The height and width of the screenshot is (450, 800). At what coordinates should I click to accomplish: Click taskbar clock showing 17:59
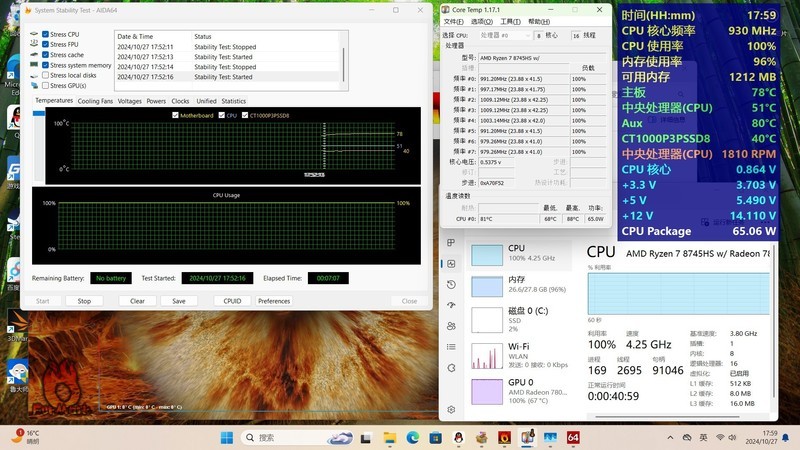(761, 437)
